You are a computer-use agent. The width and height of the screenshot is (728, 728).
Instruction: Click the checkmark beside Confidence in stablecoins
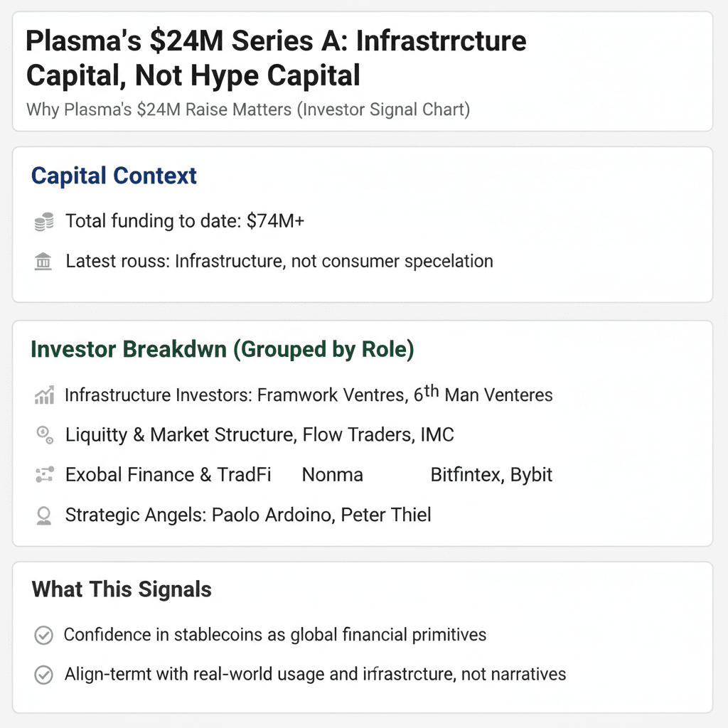43,636
